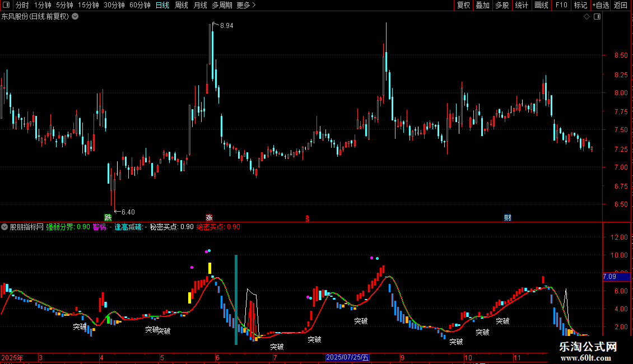Click the 7.09 value tag on indicator axis
Image resolution: width=633 pixels, height=364 pixels.
(x=616, y=277)
